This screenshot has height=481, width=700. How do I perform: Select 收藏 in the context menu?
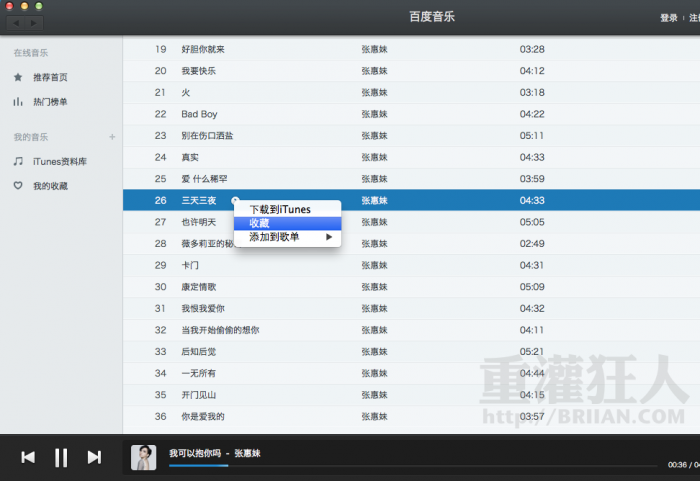260,223
